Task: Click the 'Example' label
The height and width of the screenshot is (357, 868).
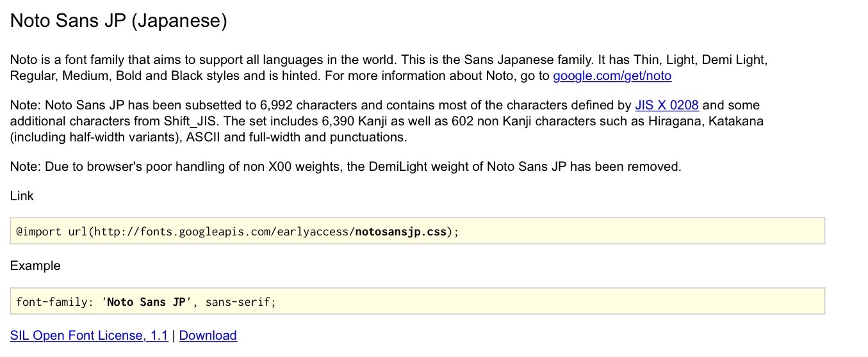Action: coord(35,266)
